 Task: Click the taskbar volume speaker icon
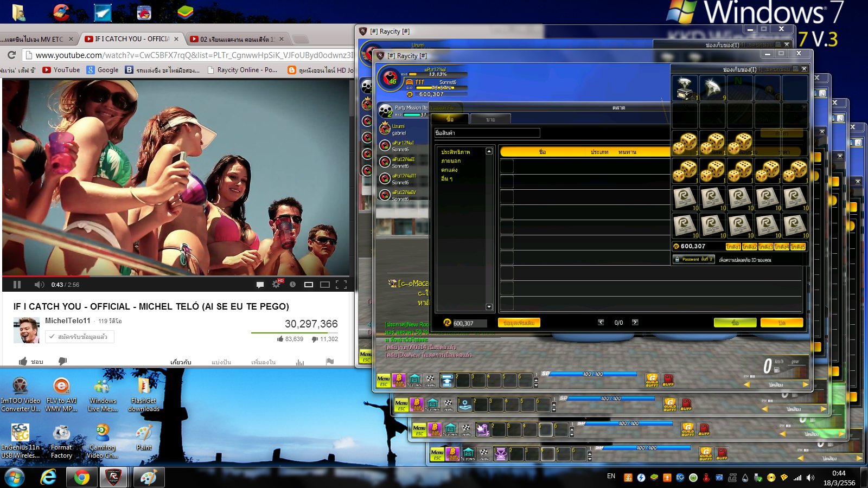point(810,478)
